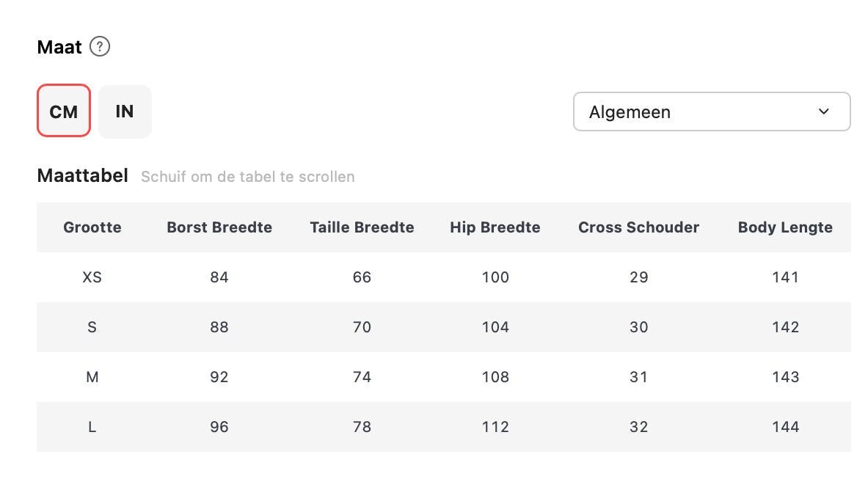Click the Cross Schouder column header
Screen dimensions: 868x479
pyautogui.click(x=638, y=227)
